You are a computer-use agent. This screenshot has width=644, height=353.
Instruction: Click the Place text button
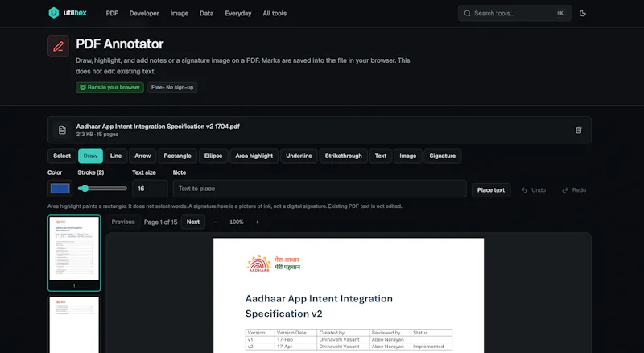pyautogui.click(x=491, y=190)
